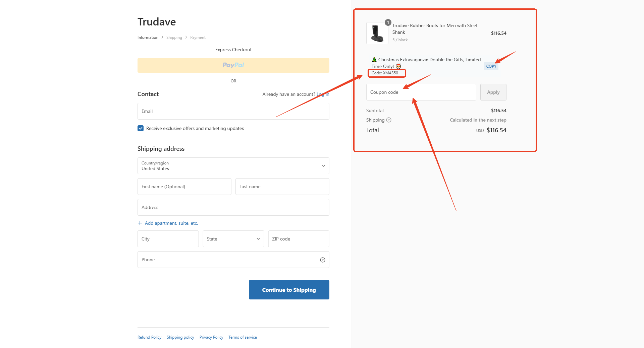Toggle the marketing updates checkbox
Viewport: 644px width, 348px height.
point(141,128)
